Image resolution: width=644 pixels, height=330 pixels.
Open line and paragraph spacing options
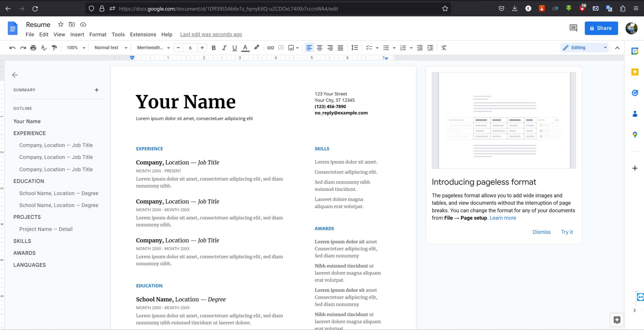[x=354, y=48]
